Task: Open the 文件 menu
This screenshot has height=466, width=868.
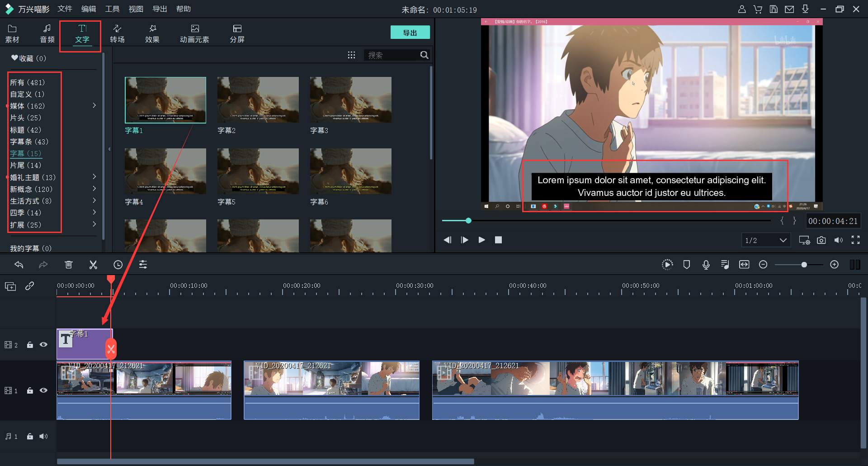Action: [65, 9]
